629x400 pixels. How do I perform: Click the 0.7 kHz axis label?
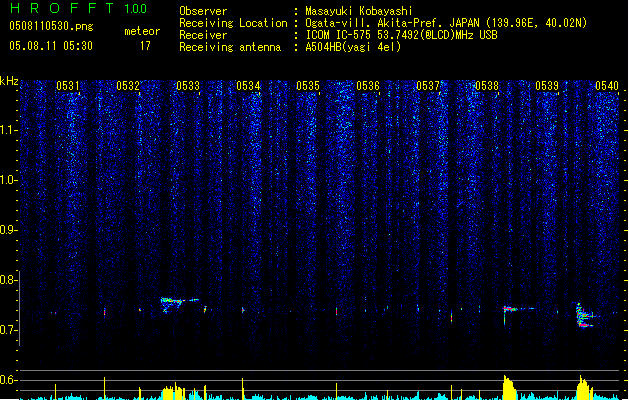click(x=8, y=330)
